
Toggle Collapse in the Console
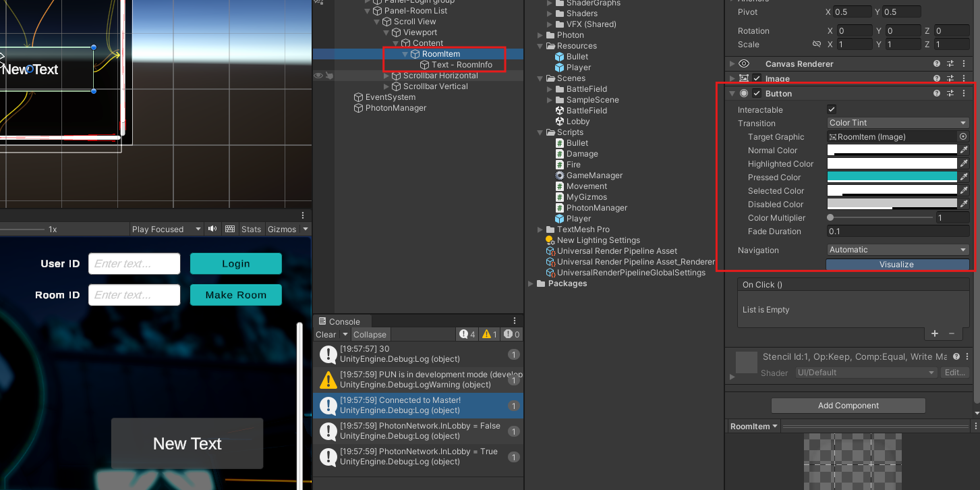(370, 334)
